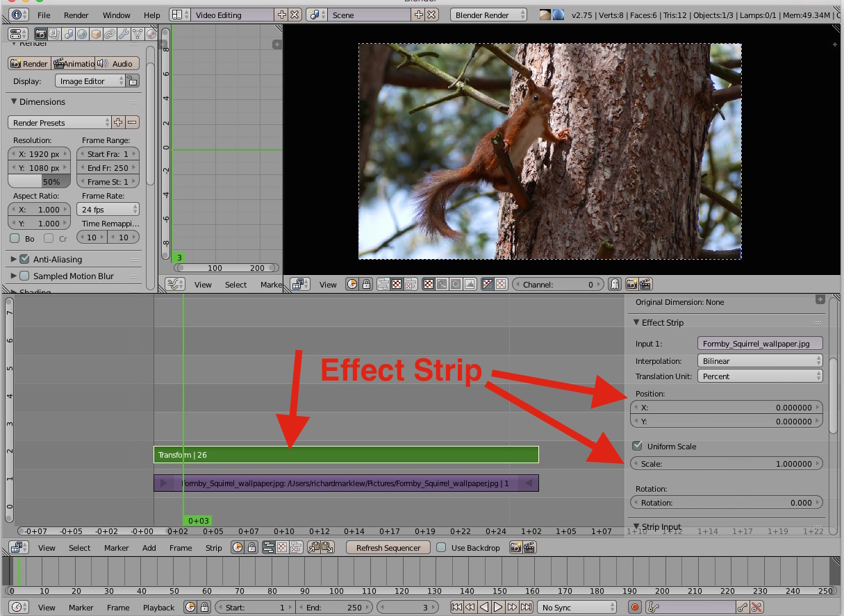Click the Animation render button
This screenshot has width=844, height=616.
tap(73, 63)
